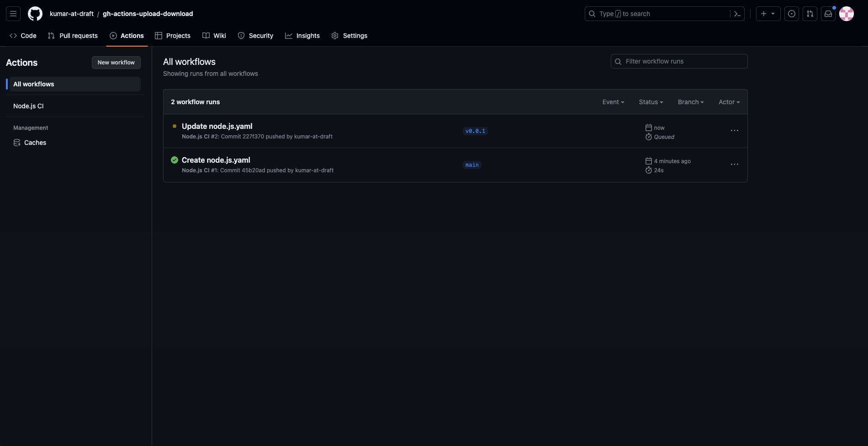
Task: Expand the Branch filter dropdown
Action: coord(691,102)
